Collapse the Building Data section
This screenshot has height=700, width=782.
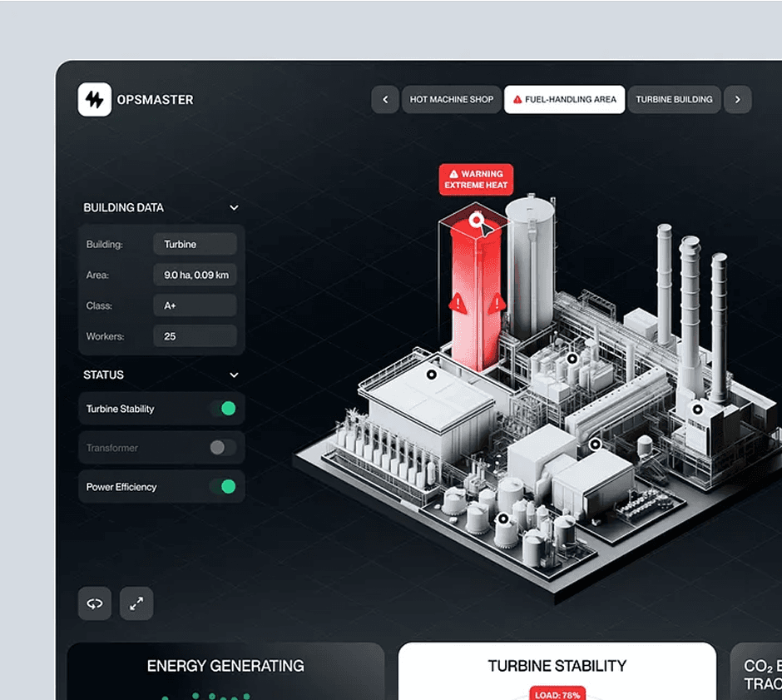coord(234,207)
